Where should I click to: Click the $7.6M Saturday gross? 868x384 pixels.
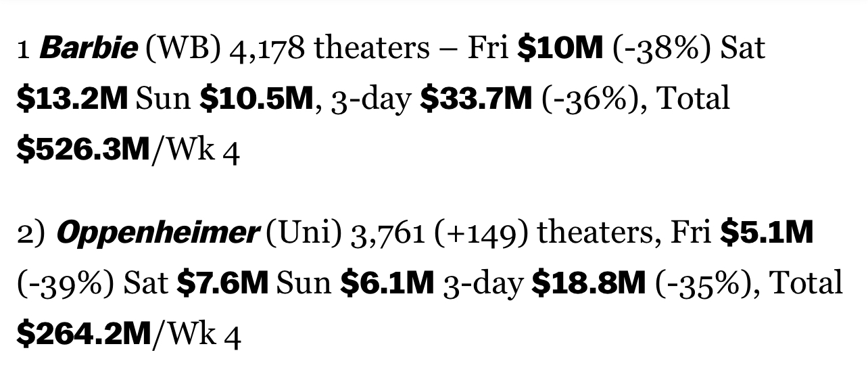pos(222,284)
